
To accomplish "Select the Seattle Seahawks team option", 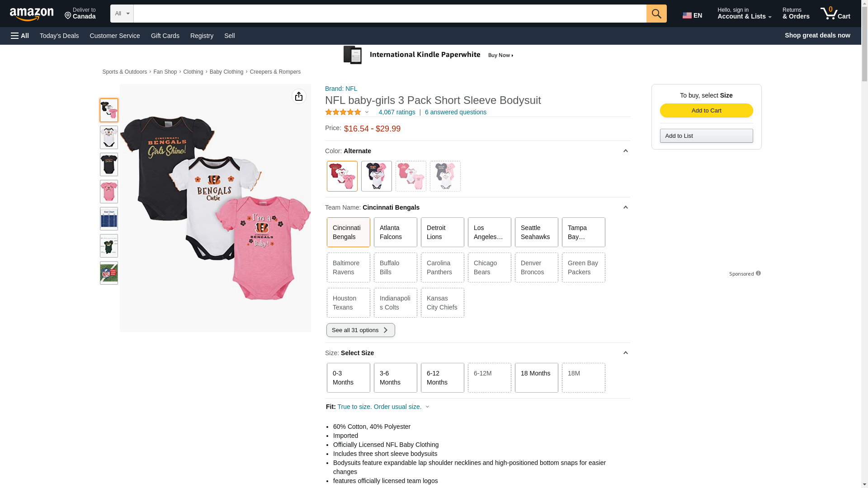I will 536,232.
